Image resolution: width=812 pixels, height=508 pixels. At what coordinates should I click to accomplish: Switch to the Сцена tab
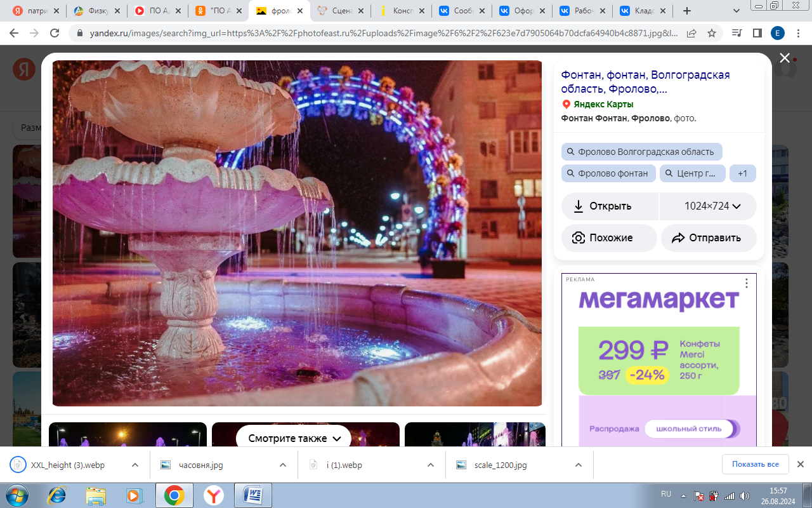[x=341, y=11]
